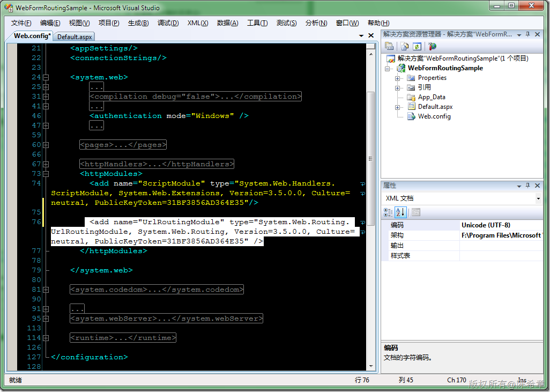Open Solution Explorer window position dropdown arrow
Screen dimensions: 550x392
pos(519,35)
